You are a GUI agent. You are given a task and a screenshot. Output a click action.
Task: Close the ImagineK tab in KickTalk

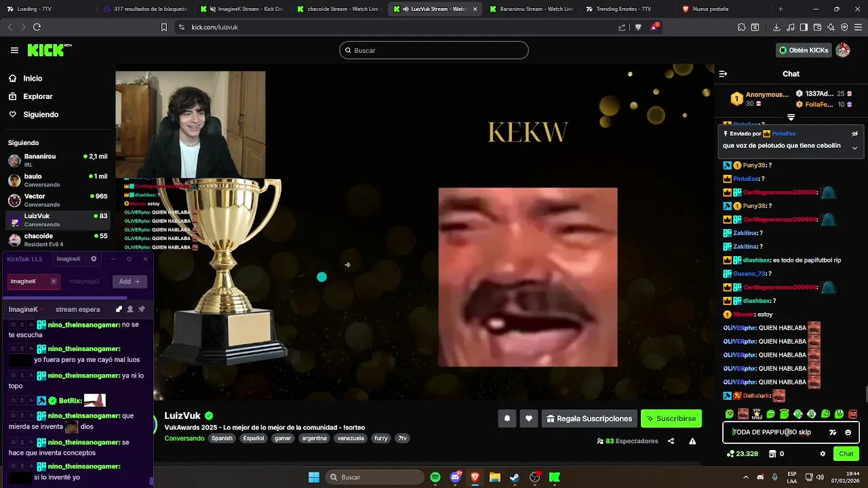pyautogui.click(x=54, y=281)
